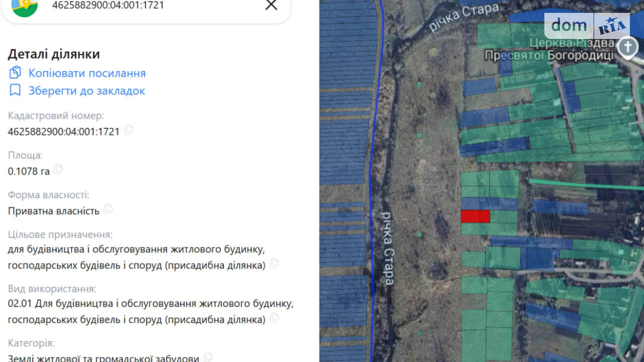Copy the Цільове призначення text

[x=274, y=263]
